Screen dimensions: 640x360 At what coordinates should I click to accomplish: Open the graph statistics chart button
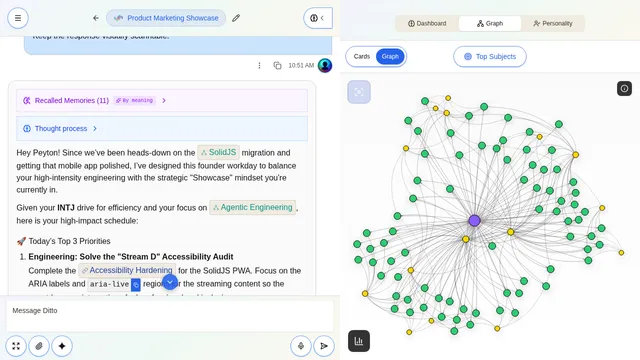(359, 341)
